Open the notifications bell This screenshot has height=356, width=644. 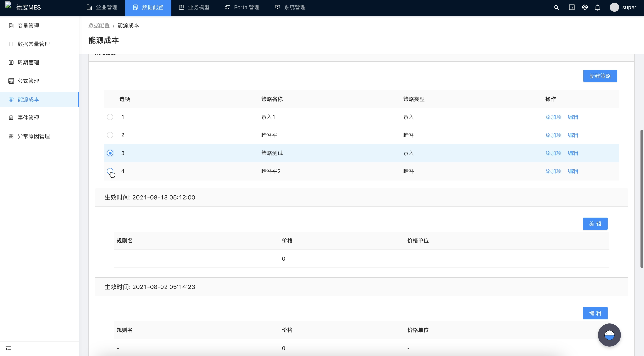(x=598, y=8)
